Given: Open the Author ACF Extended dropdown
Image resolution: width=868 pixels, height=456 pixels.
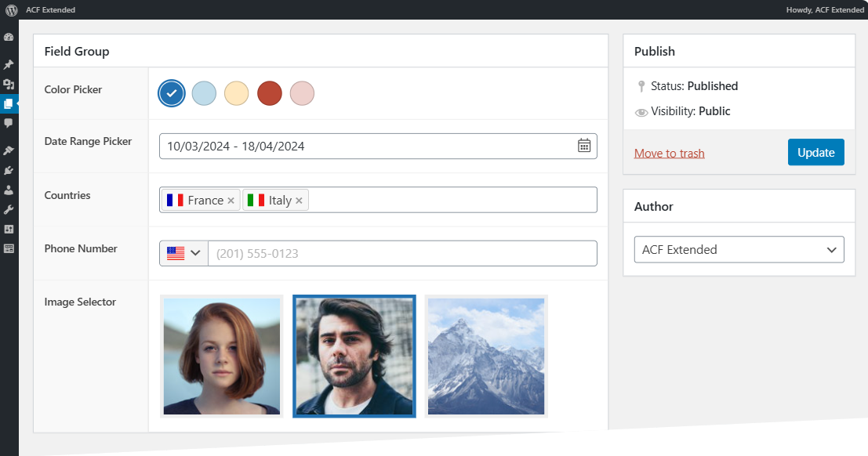Looking at the screenshot, I should [739, 250].
